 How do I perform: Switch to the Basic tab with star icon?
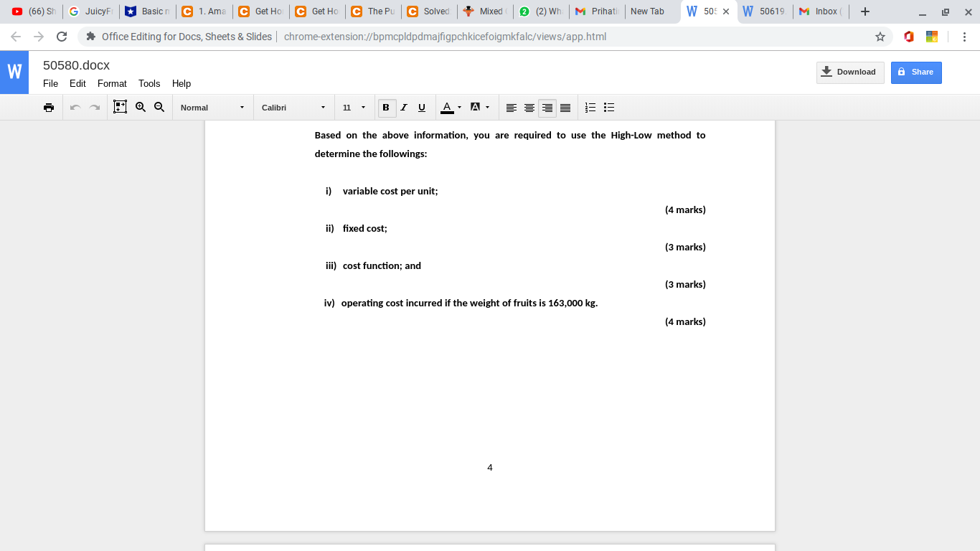point(148,11)
